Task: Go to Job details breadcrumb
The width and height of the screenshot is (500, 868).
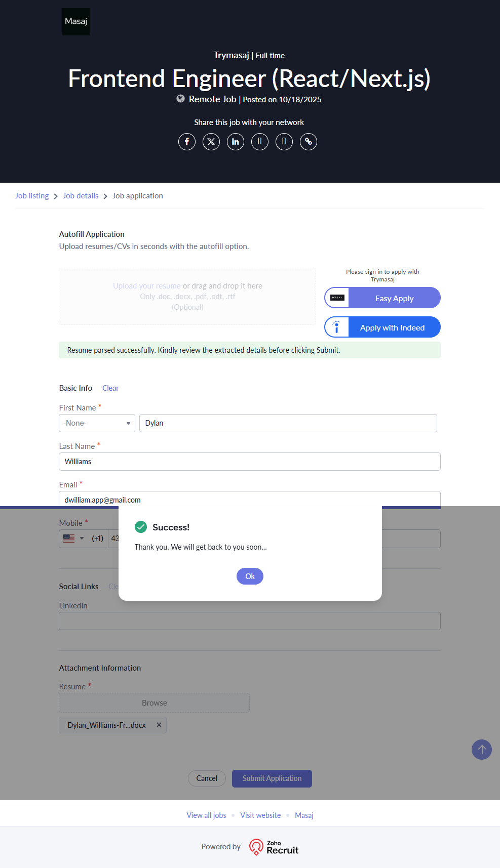Action: point(81,196)
